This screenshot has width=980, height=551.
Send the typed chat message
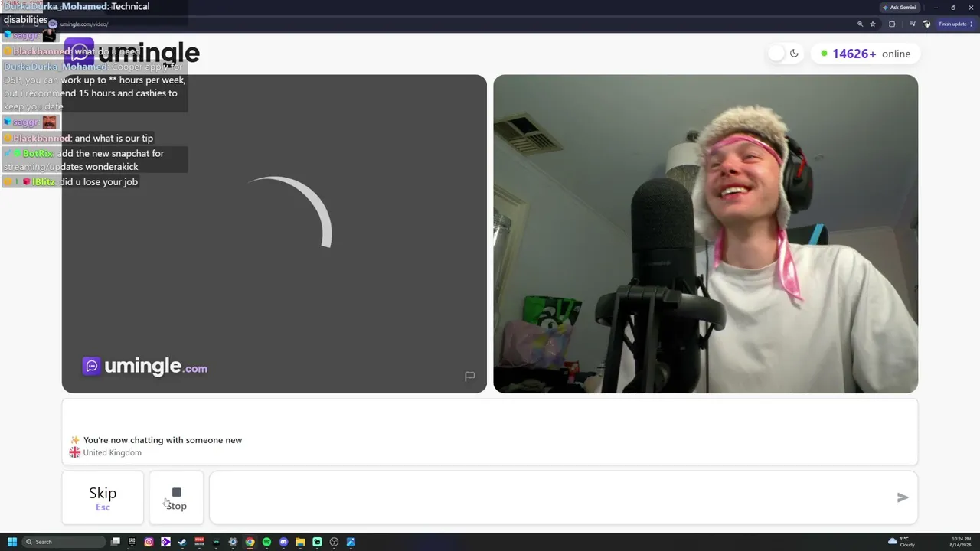point(903,497)
